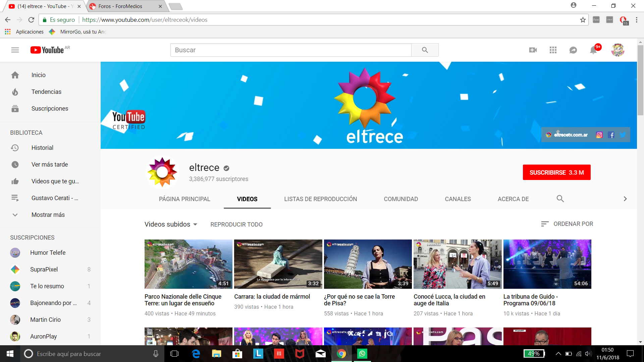Open the Aplicaciones bookmarks shortcut
This screenshot has height=362, width=644.
pyautogui.click(x=24, y=32)
